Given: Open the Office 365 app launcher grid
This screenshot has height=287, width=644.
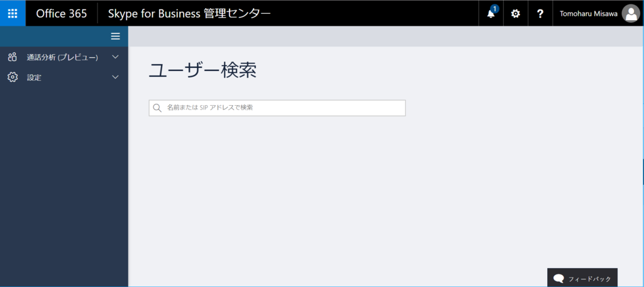Looking at the screenshot, I should 13,13.
